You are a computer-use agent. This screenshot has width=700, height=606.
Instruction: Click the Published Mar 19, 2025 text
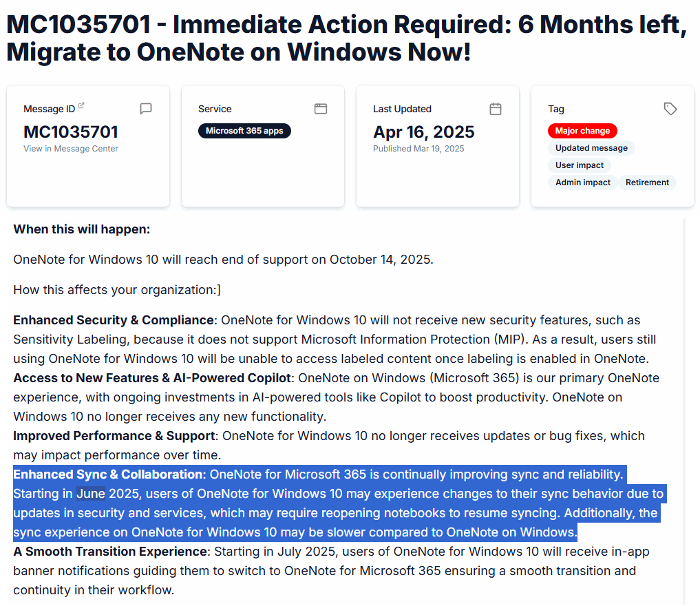click(x=418, y=149)
